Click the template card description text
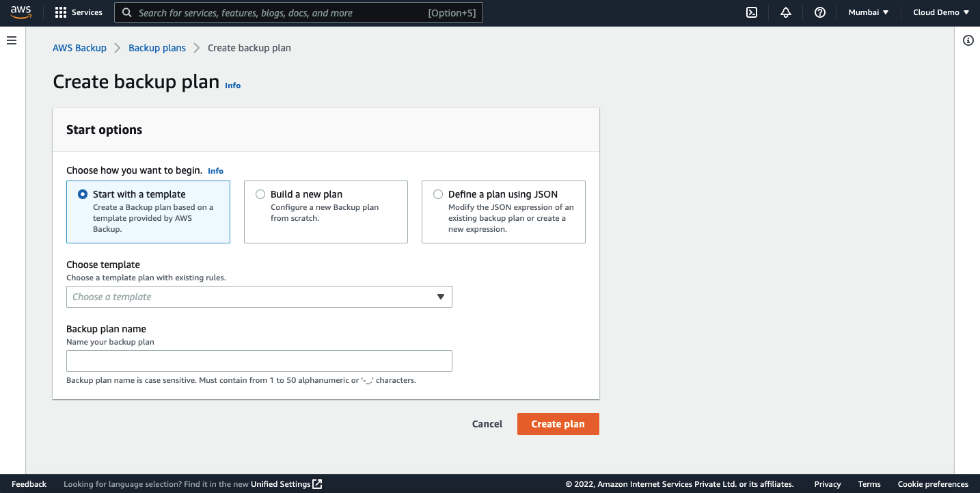980x493 pixels. click(x=153, y=218)
